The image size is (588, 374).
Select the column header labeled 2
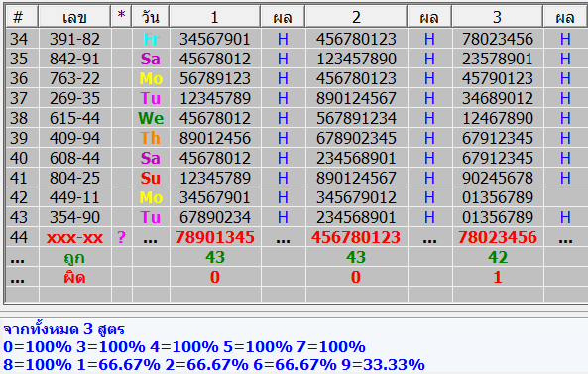pyautogui.click(x=356, y=17)
